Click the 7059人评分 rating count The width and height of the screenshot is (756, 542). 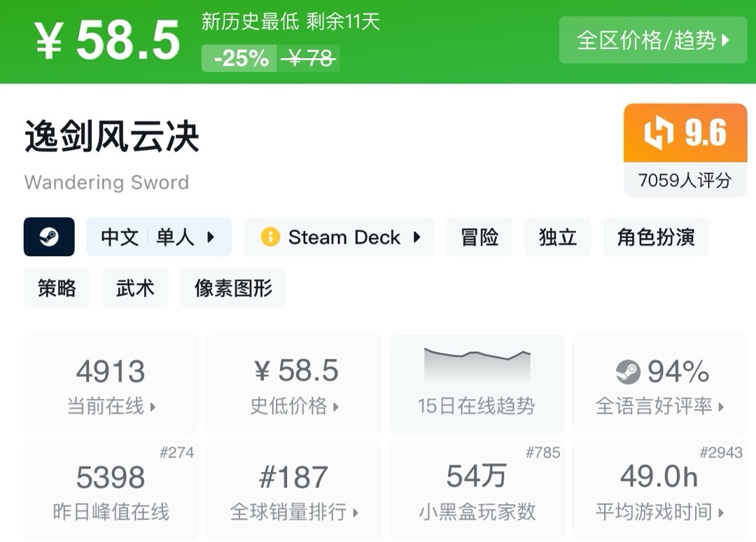click(685, 181)
